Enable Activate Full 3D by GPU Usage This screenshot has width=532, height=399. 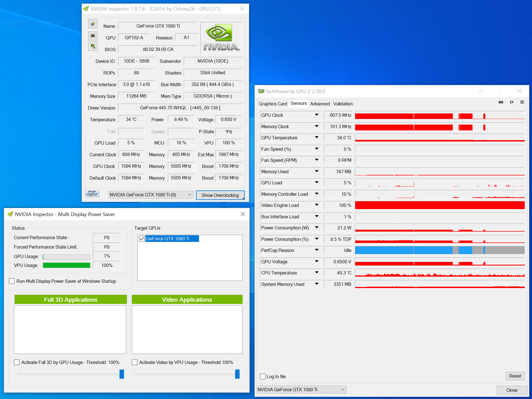coord(17,362)
